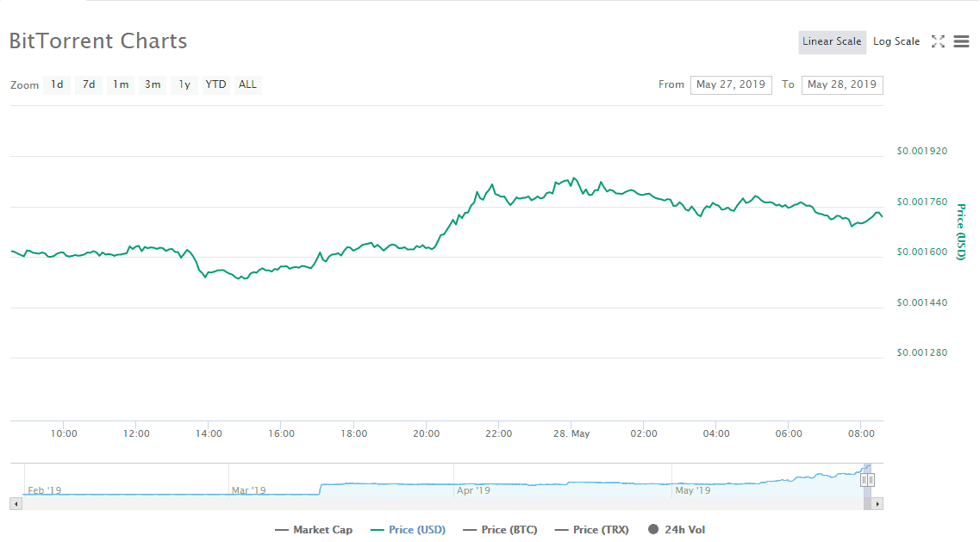Click the 12:00 time axis label
The width and height of the screenshot is (980, 542).
[136, 433]
